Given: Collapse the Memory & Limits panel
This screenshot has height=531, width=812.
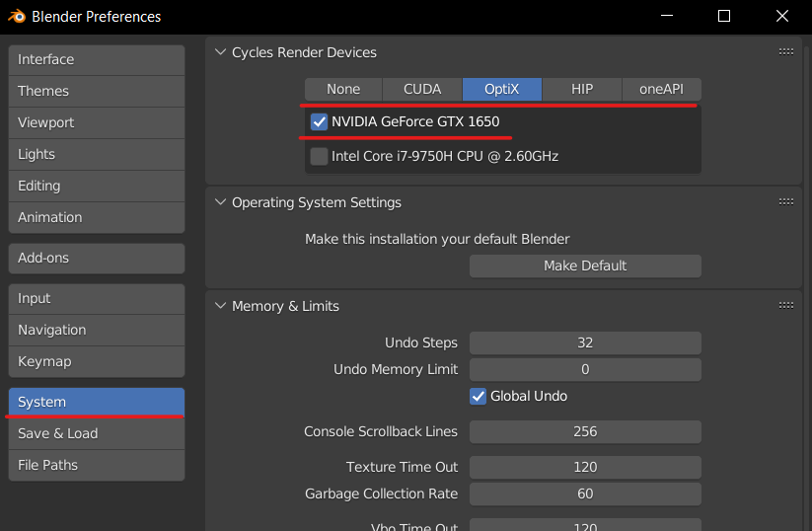Looking at the screenshot, I should tap(221, 306).
